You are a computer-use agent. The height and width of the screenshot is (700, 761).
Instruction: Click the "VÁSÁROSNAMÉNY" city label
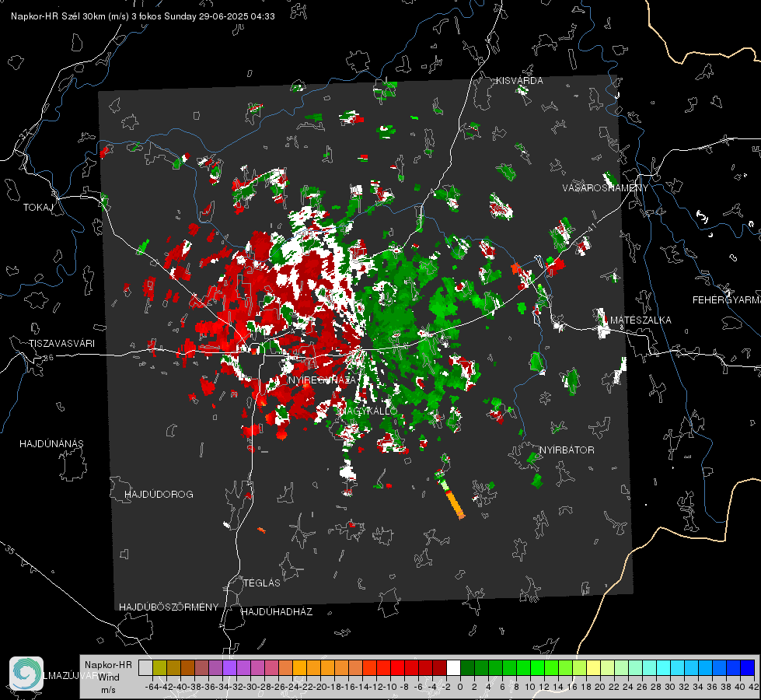click(x=606, y=188)
